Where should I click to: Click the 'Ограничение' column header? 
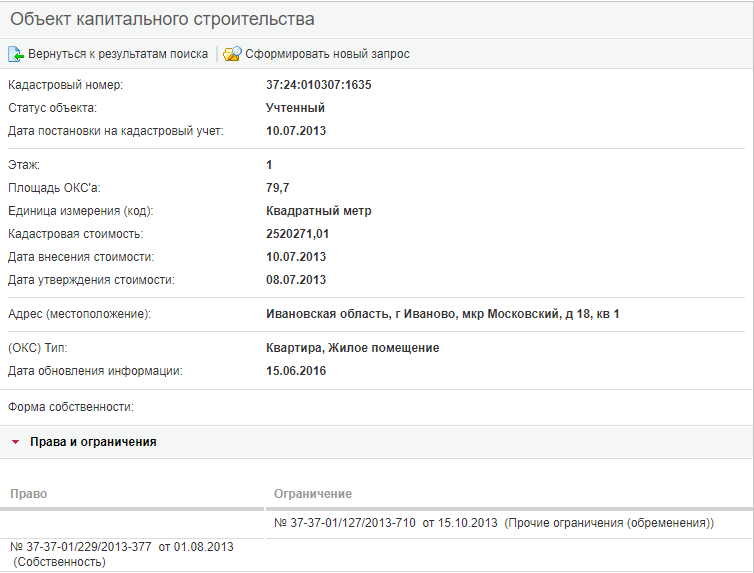[313, 494]
